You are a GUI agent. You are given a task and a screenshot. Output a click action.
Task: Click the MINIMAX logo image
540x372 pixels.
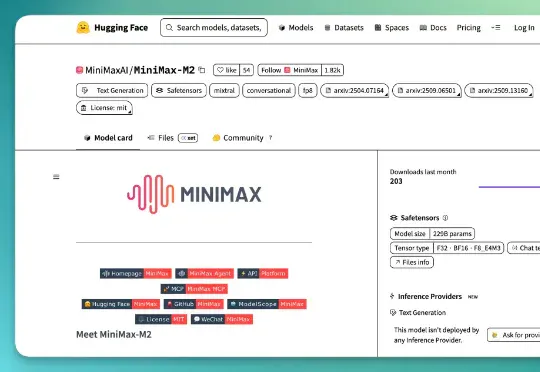click(x=194, y=194)
